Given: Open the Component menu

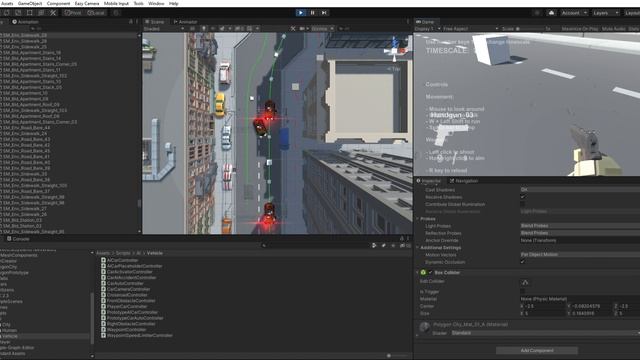Looking at the screenshot, I should (x=58, y=3).
